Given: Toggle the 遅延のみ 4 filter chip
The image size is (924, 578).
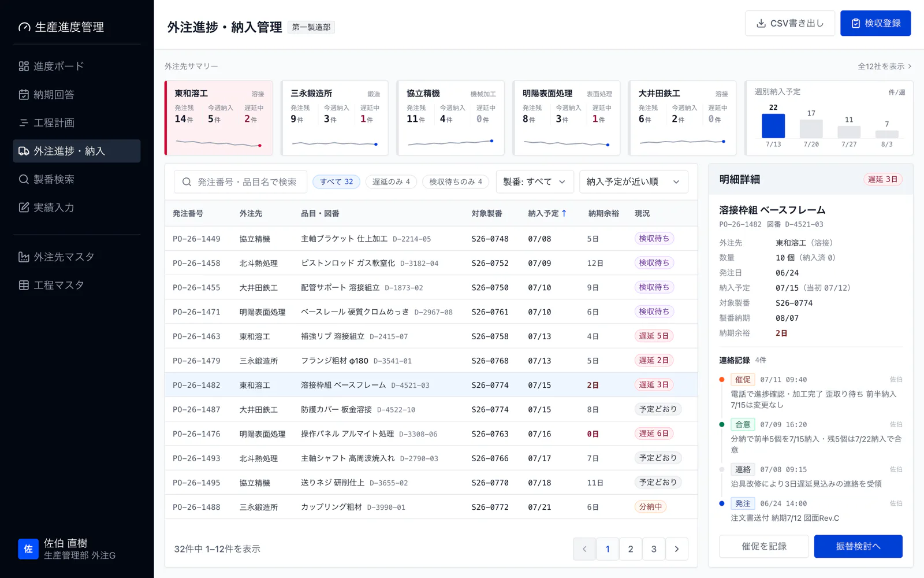Looking at the screenshot, I should pyautogui.click(x=391, y=181).
